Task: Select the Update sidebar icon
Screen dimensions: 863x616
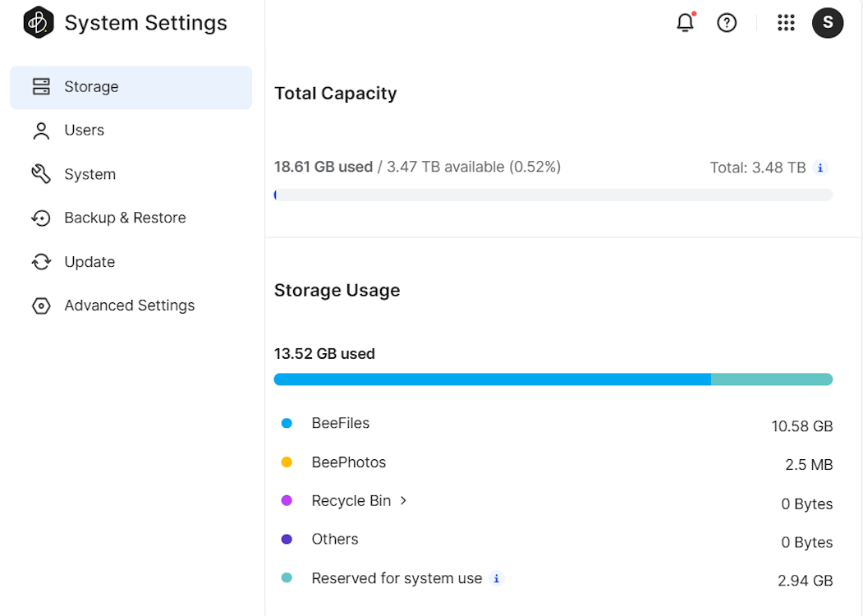Action: click(41, 261)
